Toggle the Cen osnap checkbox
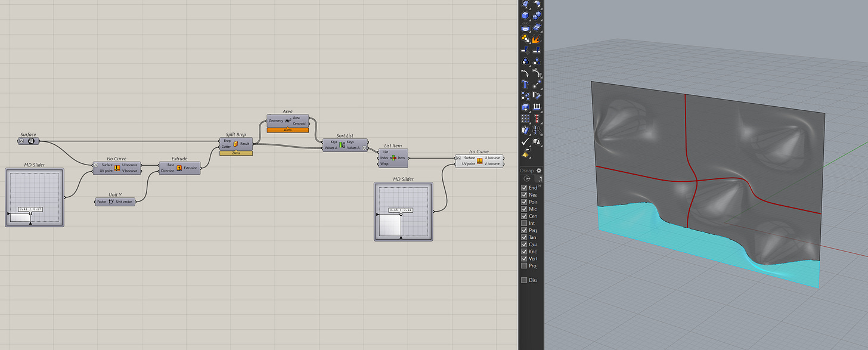 pyautogui.click(x=524, y=216)
